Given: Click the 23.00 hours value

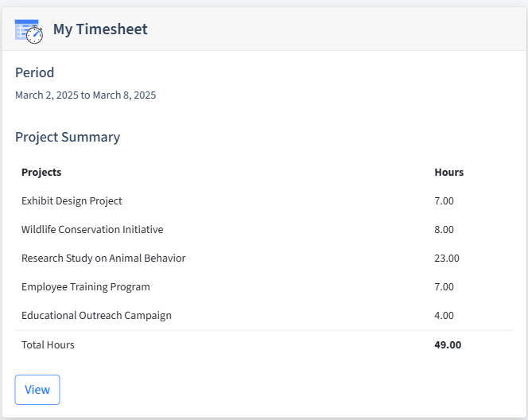Looking at the screenshot, I should click(447, 258).
